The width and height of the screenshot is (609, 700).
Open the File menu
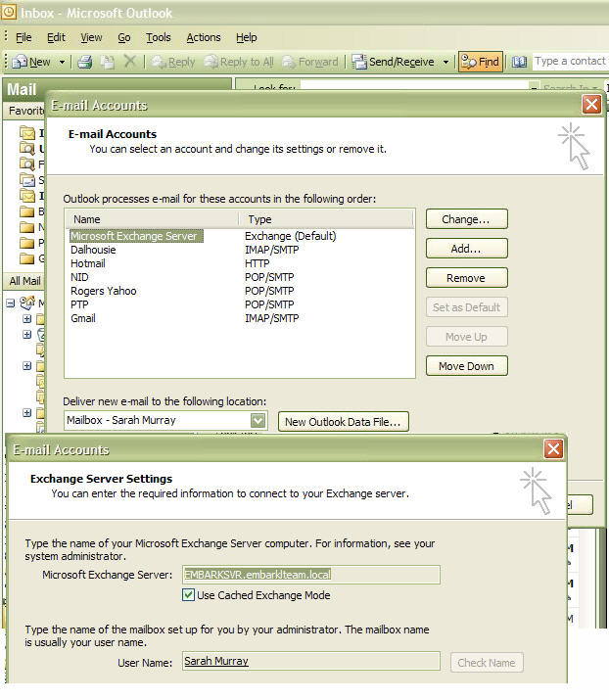click(23, 37)
